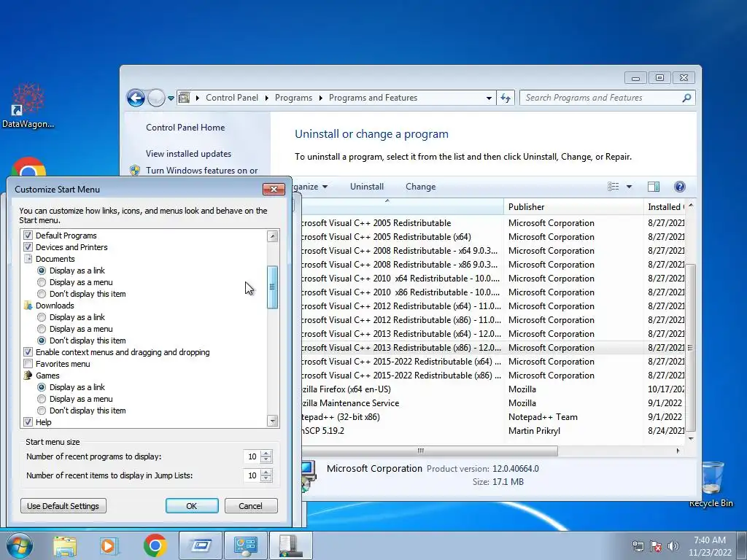Click scroll down arrow in Customize list
The height and width of the screenshot is (560, 747).
tap(273, 421)
